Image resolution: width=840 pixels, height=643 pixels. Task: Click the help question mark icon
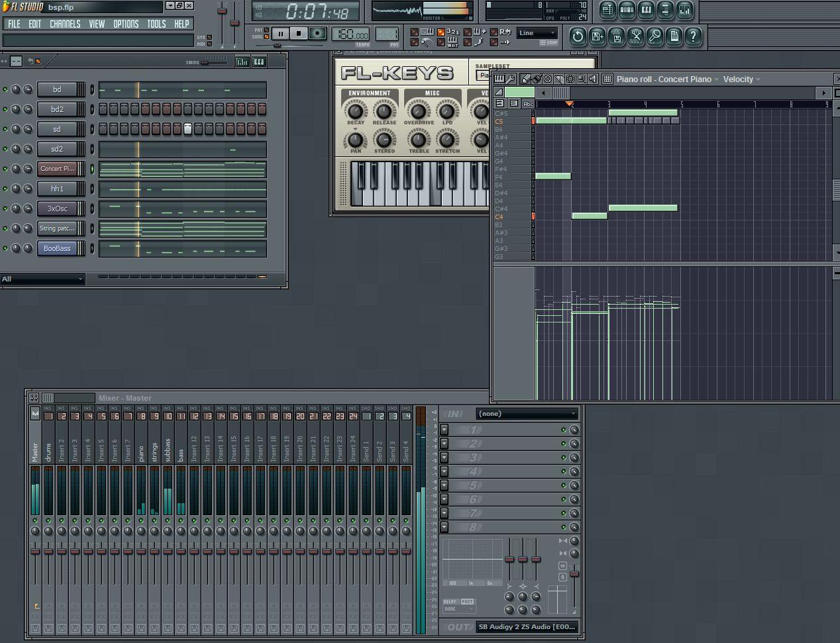[x=693, y=36]
